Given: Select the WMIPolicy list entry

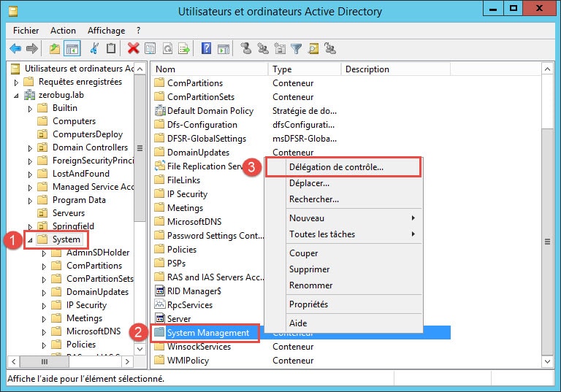Looking at the screenshot, I should click(188, 361).
